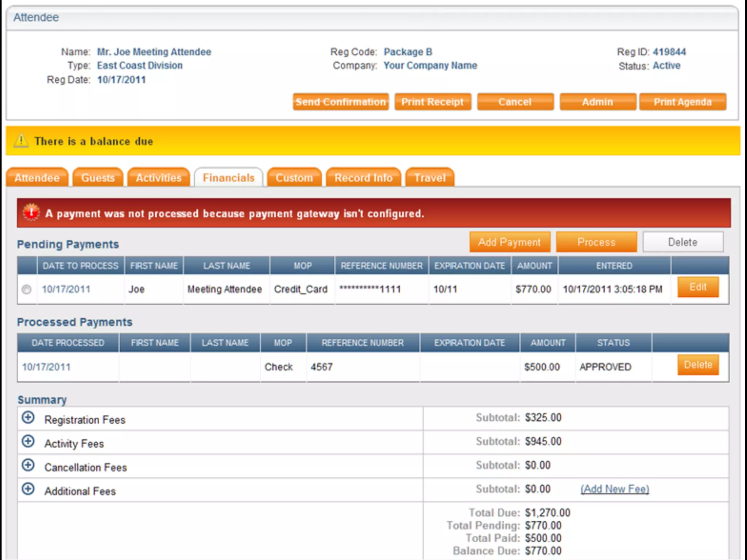Screen dimensions: 747x560
Task: Click Add Payment button
Action: pyautogui.click(x=510, y=242)
